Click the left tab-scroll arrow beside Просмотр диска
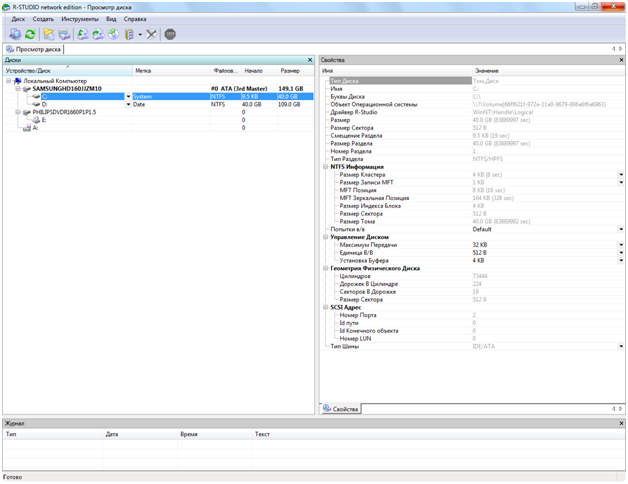Viewport: 628px width, 484px height. (x=614, y=49)
